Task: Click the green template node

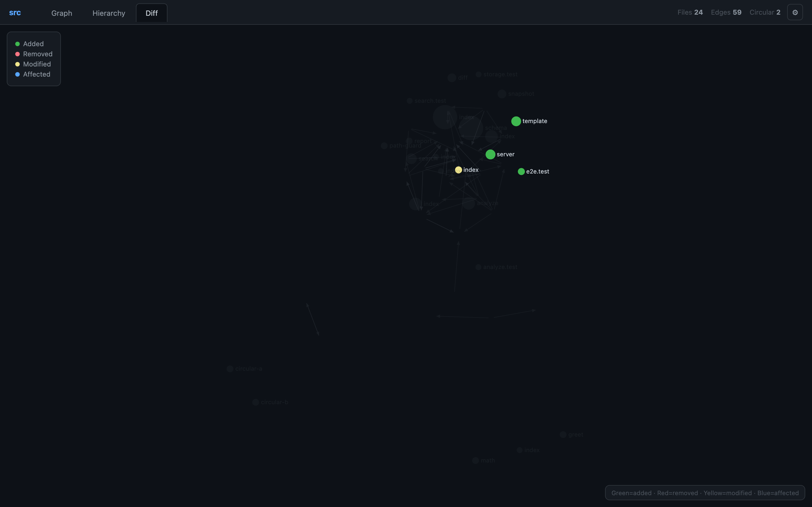Action: (516, 121)
